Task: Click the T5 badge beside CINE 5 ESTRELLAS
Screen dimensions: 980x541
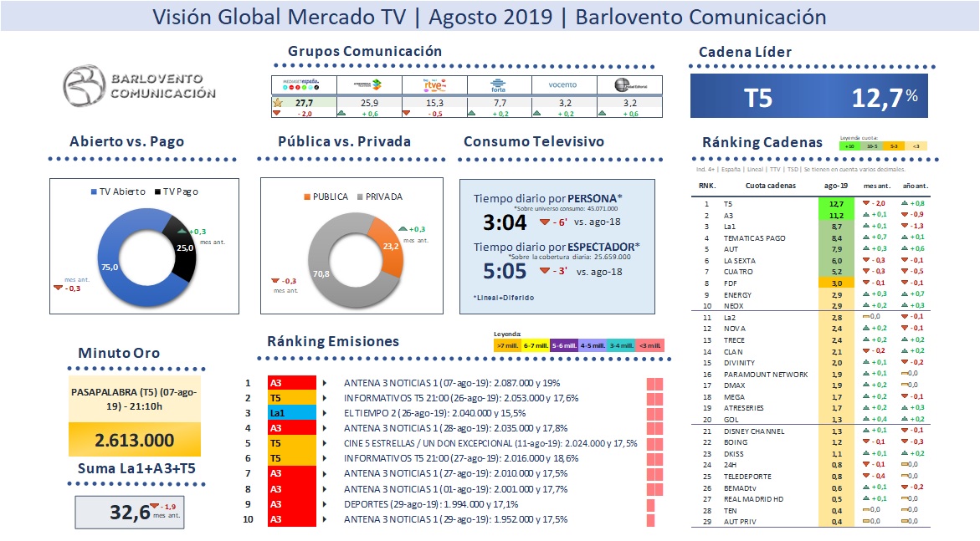Action: 292,443
